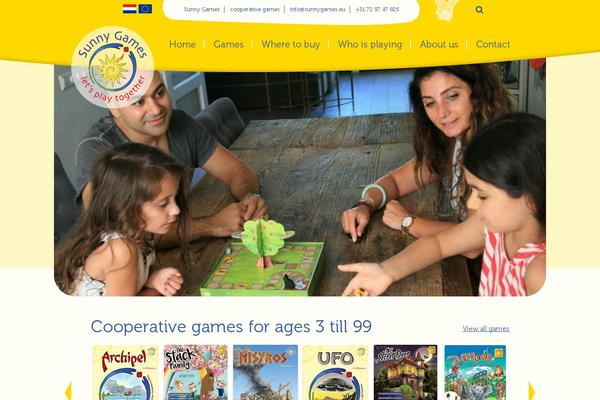Open search with the magnifier icon
Viewport: 600px width, 400px height.
click(x=479, y=10)
